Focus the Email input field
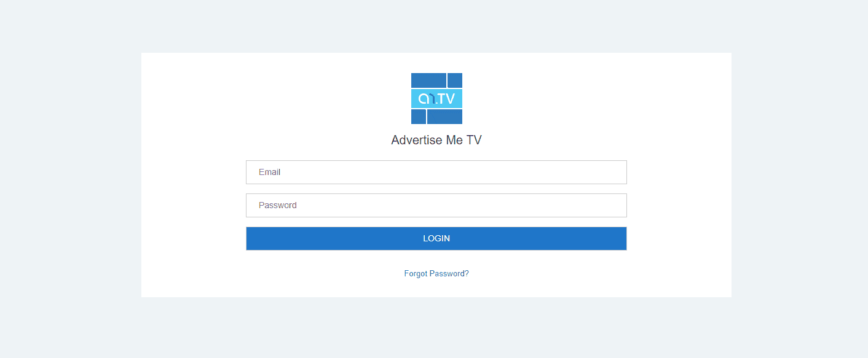The height and width of the screenshot is (358, 868). click(x=436, y=172)
